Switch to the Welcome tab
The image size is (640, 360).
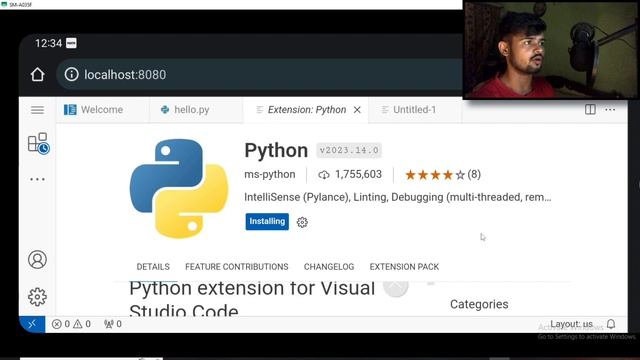coord(102,110)
